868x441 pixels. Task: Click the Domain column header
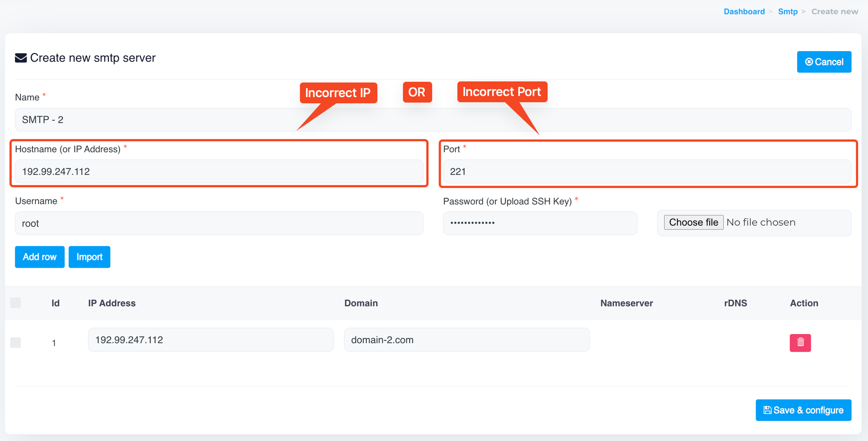point(361,303)
